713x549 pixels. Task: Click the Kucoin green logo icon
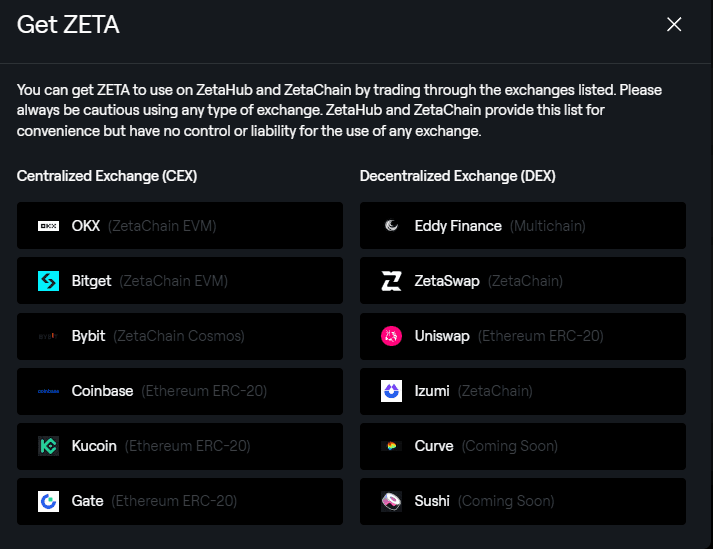click(x=48, y=446)
